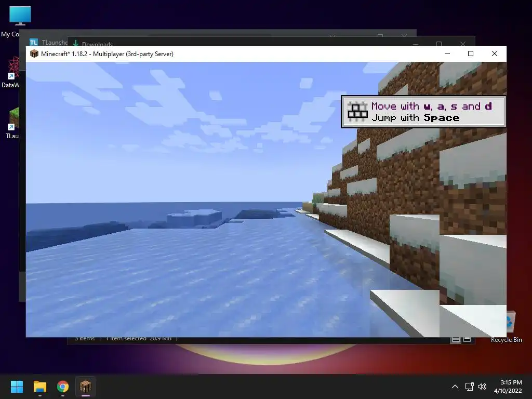Screen dimensions: 532x399
Task: Click the Minecraft 1.18.2 title bar text
Action: [x=107, y=54]
